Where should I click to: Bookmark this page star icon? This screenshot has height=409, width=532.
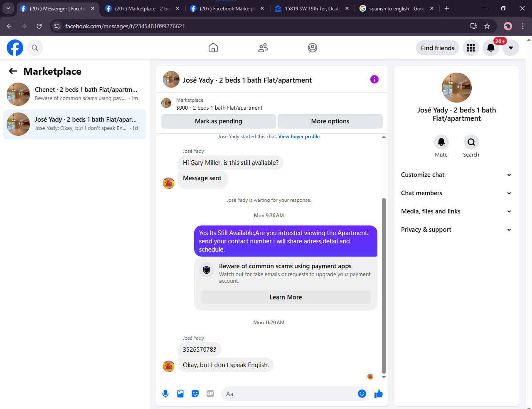tap(487, 26)
